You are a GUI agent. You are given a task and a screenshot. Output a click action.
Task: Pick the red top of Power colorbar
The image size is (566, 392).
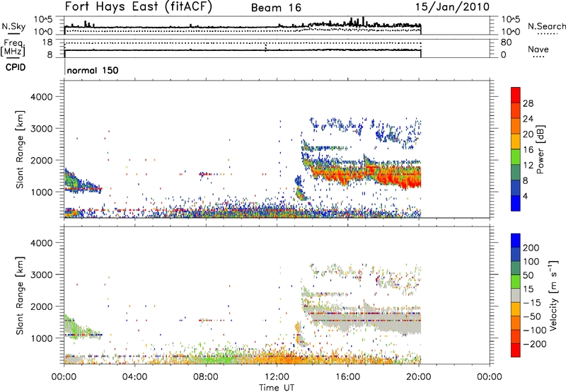(516, 95)
